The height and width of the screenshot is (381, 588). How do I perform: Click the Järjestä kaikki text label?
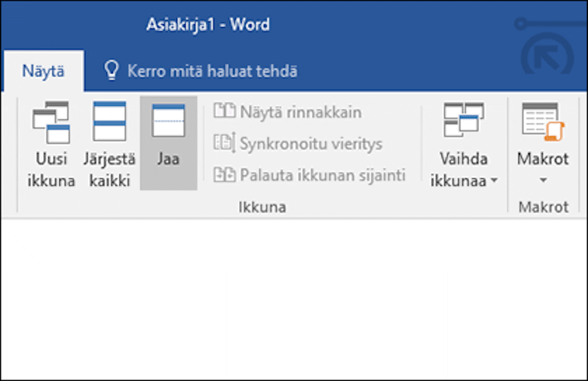109,170
